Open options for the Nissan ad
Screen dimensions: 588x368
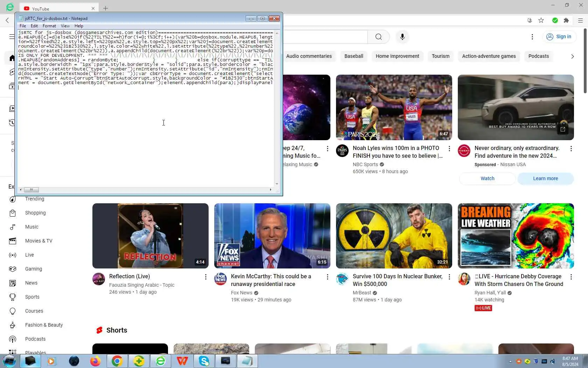(x=571, y=149)
